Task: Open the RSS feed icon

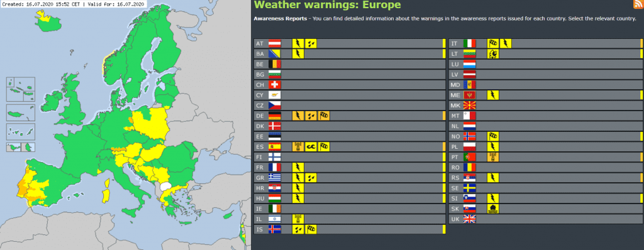Action: tap(638, 4)
